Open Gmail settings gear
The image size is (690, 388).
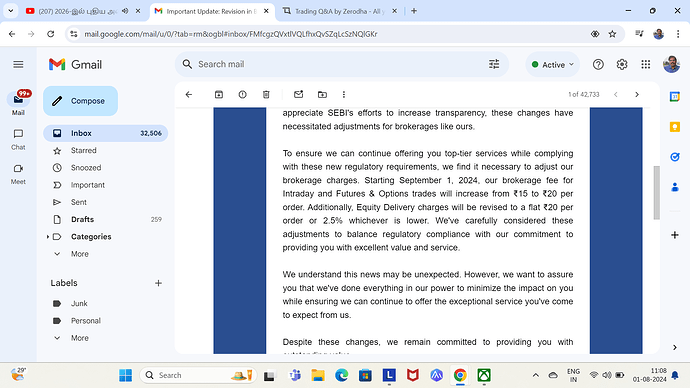tap(622, 65)
